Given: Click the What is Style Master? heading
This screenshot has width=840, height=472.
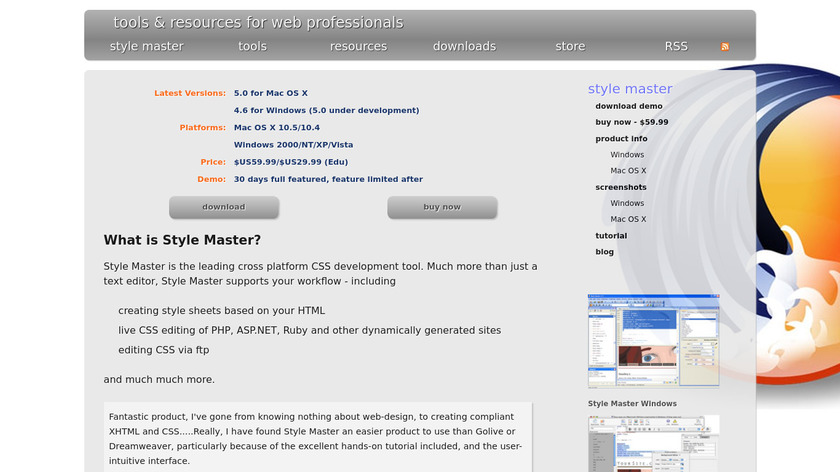Looking at the screenshot, I should 182,240.
